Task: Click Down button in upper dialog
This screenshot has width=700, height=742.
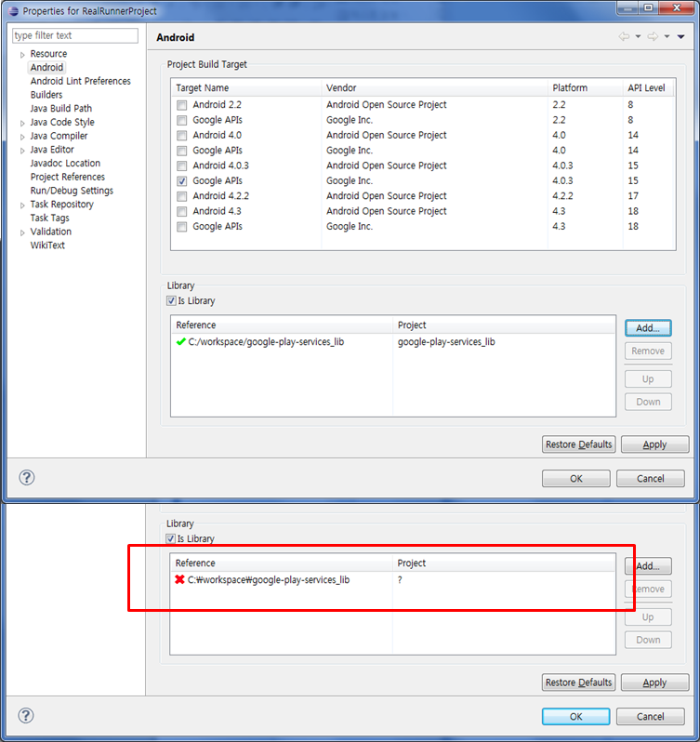Action: click(648, 402)
